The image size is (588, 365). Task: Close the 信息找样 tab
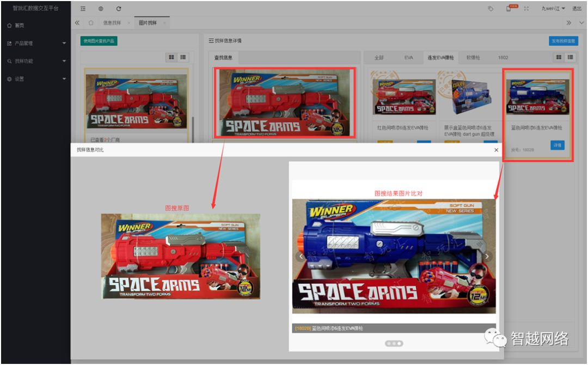(128, 23)
